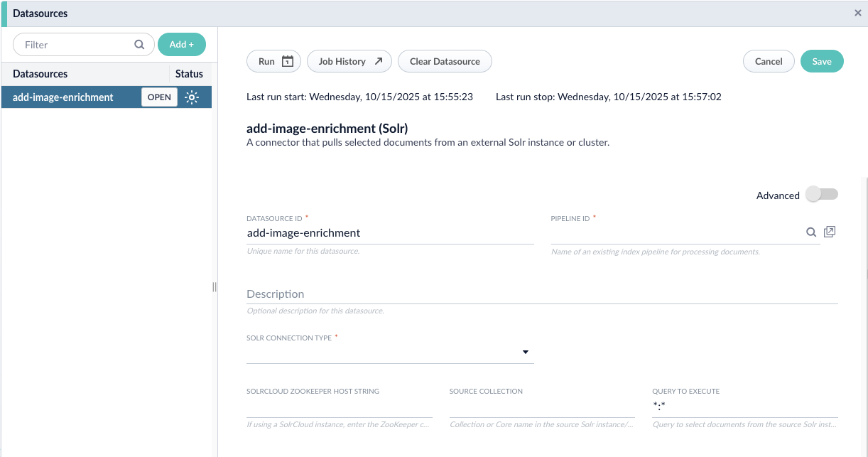Click the search magnifier in the Filter box
The width and height of the screenshot is (868, 457).
pos(139,44)
